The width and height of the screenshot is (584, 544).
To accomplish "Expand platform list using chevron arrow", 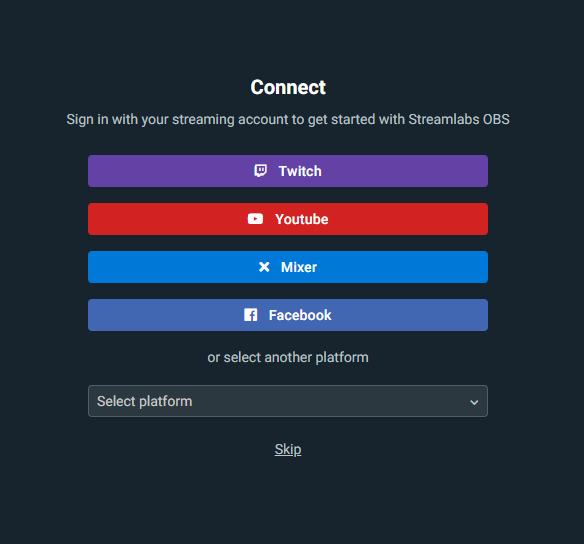I will pos(474,402).
